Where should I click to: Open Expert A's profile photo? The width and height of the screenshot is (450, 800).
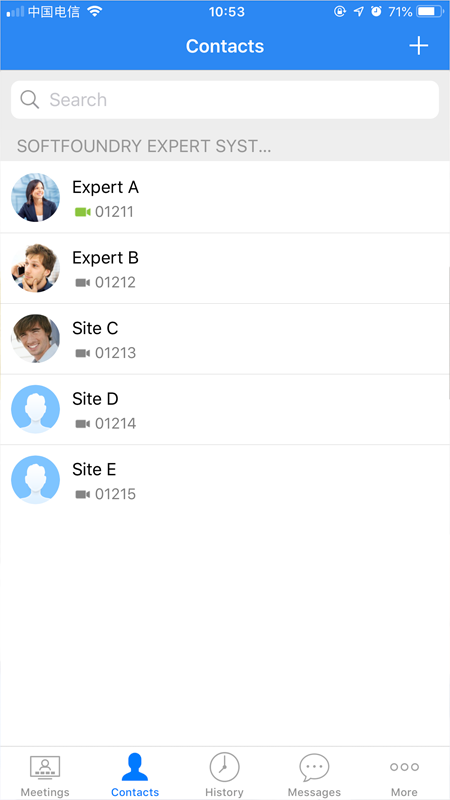click(35, 197)
